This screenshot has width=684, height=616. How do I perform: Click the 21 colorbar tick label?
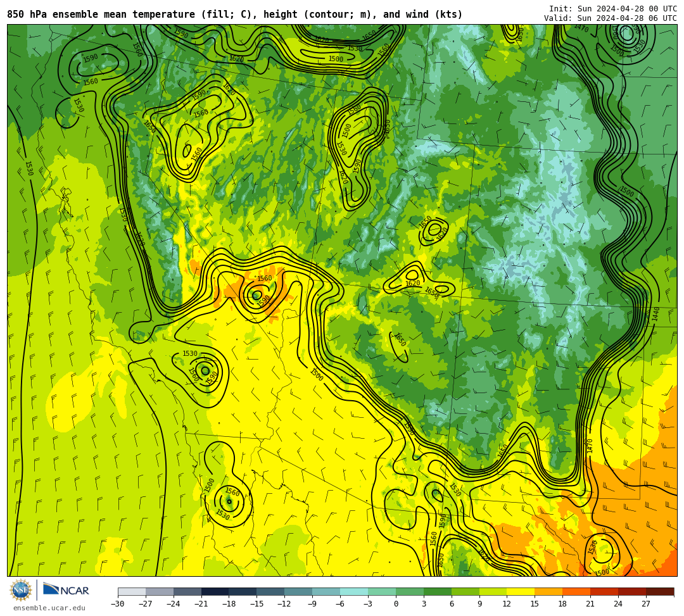(x=591, y=604)
